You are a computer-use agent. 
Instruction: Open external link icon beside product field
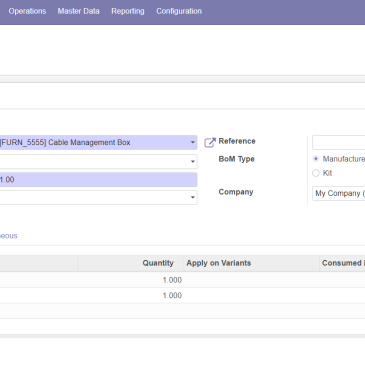[x=210, y=142]
